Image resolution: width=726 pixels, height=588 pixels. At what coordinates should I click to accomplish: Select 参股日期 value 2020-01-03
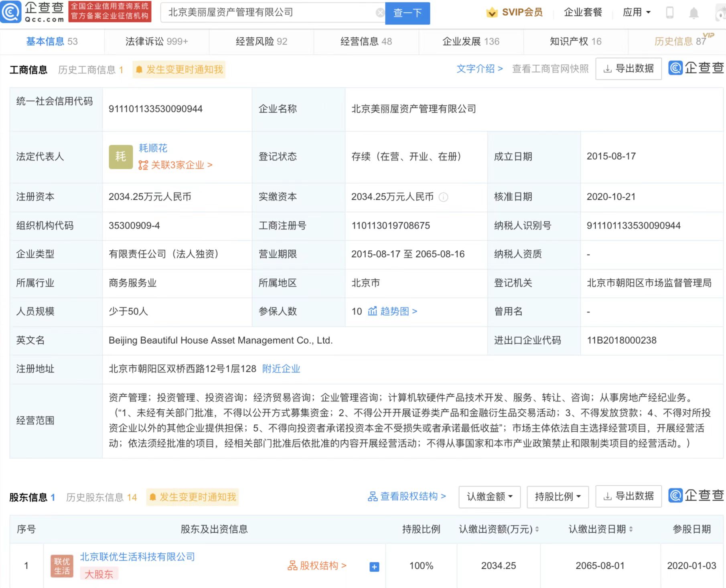692,566
